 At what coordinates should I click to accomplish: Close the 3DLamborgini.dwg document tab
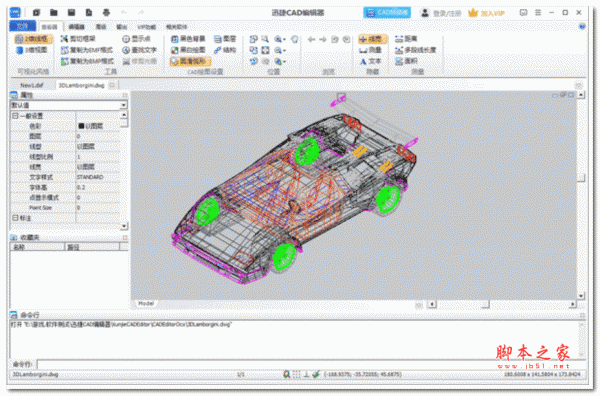112,85
